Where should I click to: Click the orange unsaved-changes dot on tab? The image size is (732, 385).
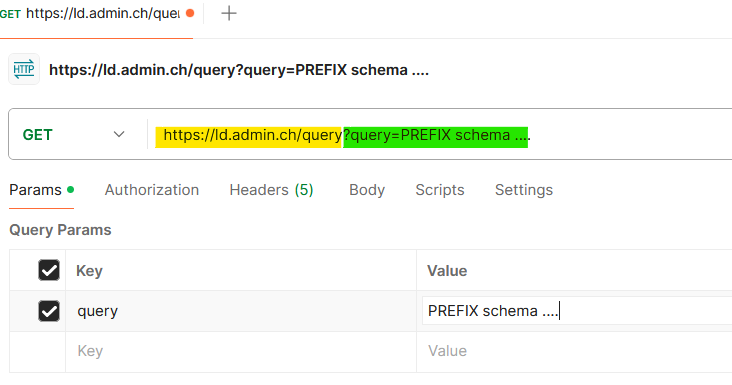190,13
